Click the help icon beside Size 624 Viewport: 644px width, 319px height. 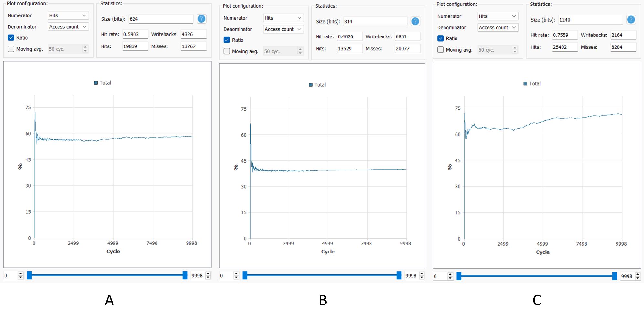click(201, 19)
